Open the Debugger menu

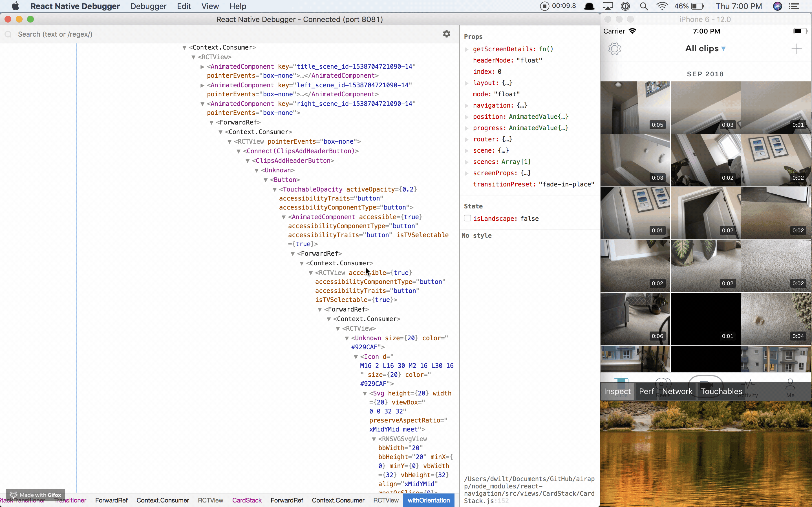click(x=148, y=6)
